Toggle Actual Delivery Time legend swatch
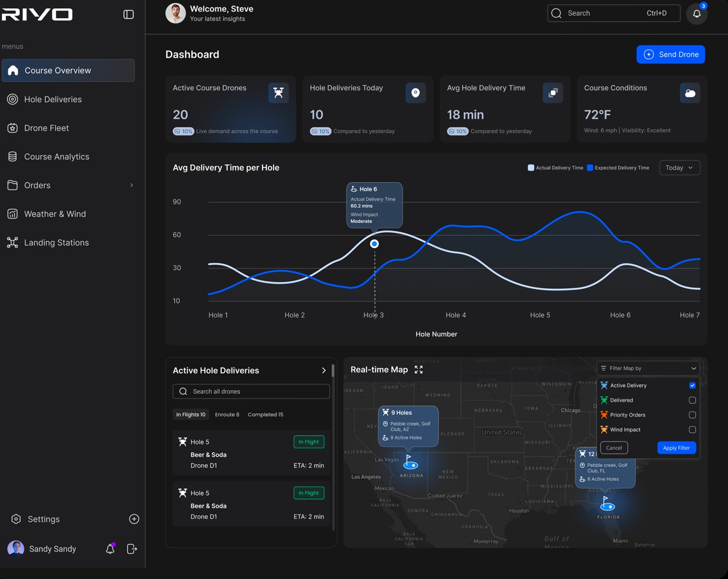 531,168
